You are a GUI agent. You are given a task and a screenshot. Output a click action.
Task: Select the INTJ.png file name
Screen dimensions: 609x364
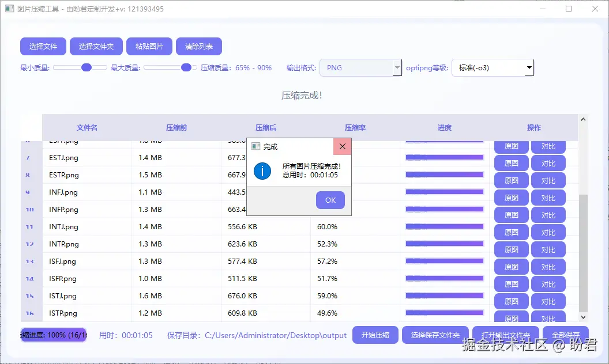[63, 227]
